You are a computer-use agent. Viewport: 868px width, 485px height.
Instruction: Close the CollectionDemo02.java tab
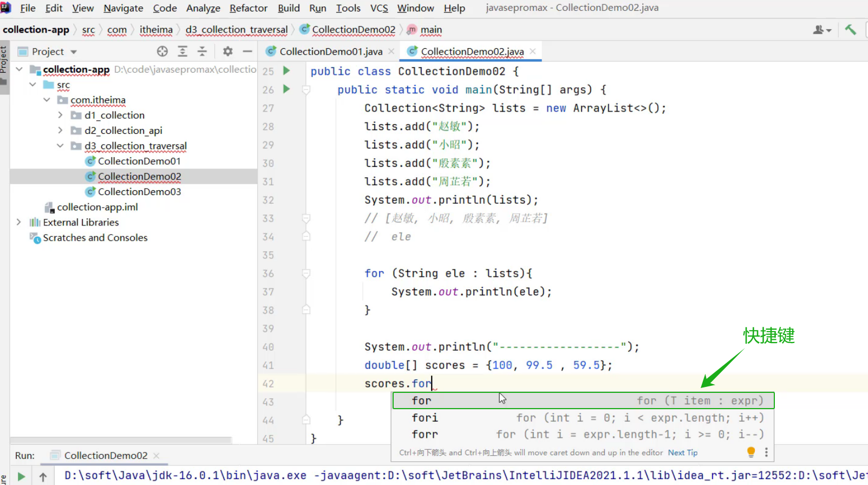[x=533, y=51]
